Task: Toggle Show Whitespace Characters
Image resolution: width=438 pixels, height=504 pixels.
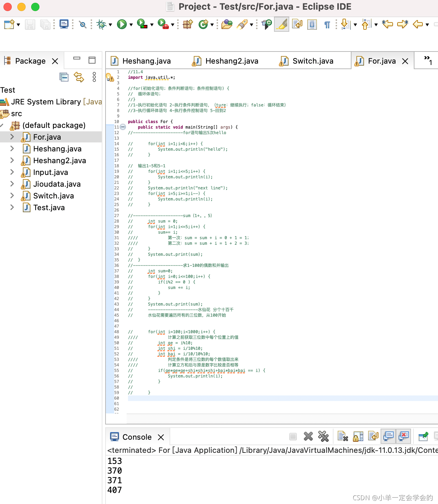Action: pos(327,25)
